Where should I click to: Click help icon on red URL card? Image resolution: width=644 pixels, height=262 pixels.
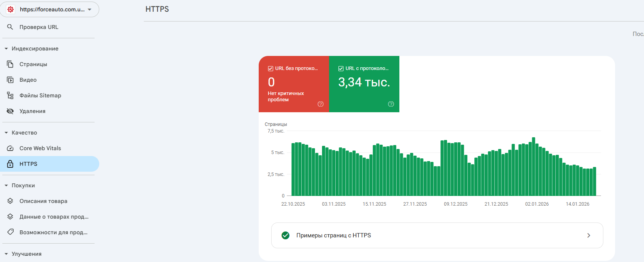click(x=320, y=104)
